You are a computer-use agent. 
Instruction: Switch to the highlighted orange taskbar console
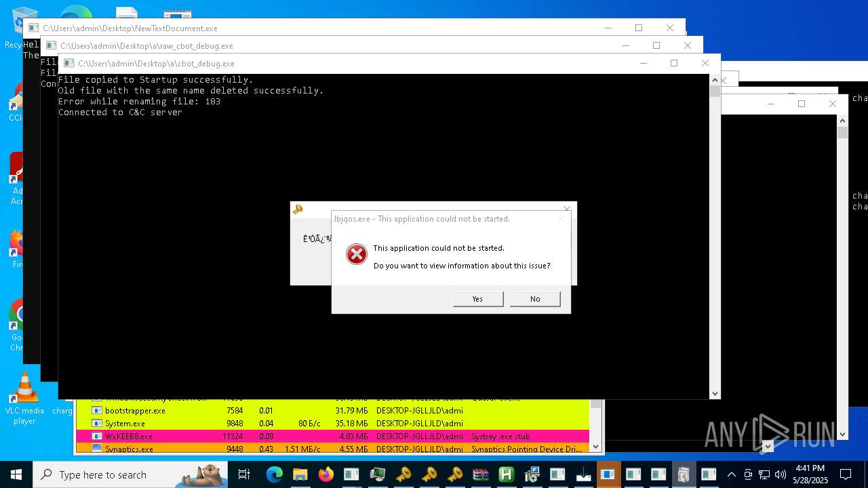point(609,474)
